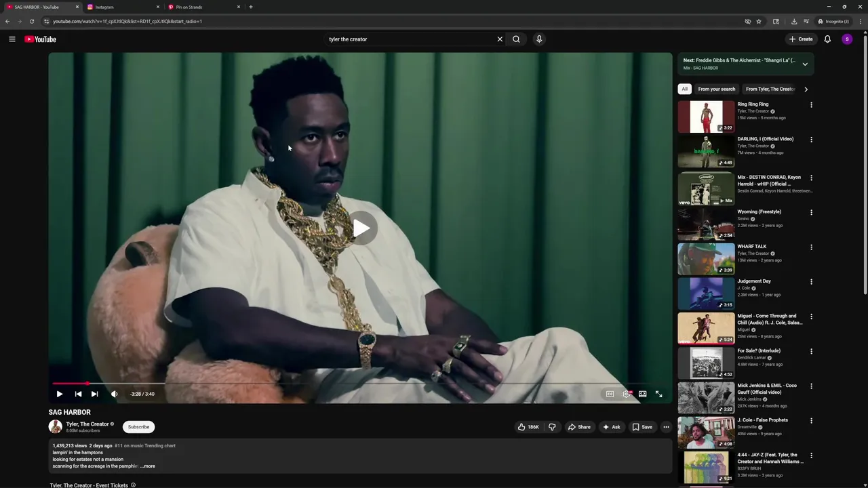Click the Share button
The width and height of the screenshot is (868, 488).
coord(579,427)
